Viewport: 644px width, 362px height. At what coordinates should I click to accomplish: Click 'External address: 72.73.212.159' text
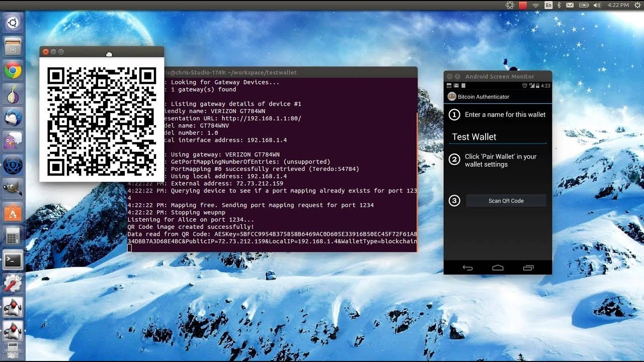(227, 184)
